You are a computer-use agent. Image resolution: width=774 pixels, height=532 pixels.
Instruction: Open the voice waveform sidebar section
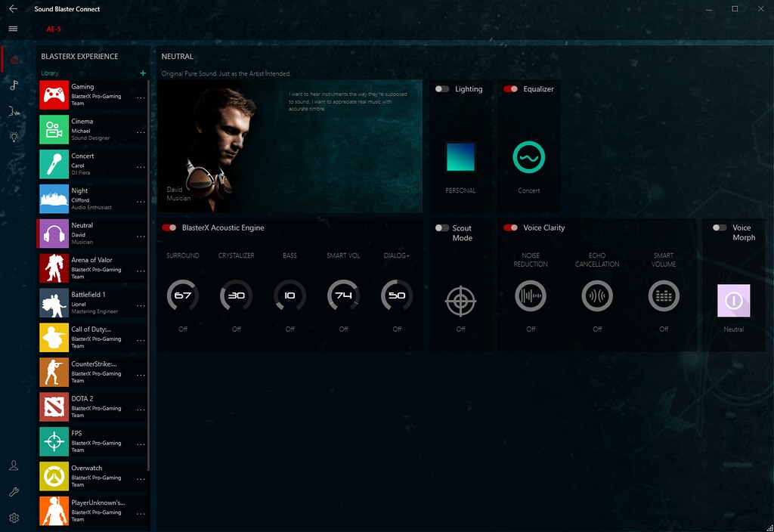tap(14, 111)
